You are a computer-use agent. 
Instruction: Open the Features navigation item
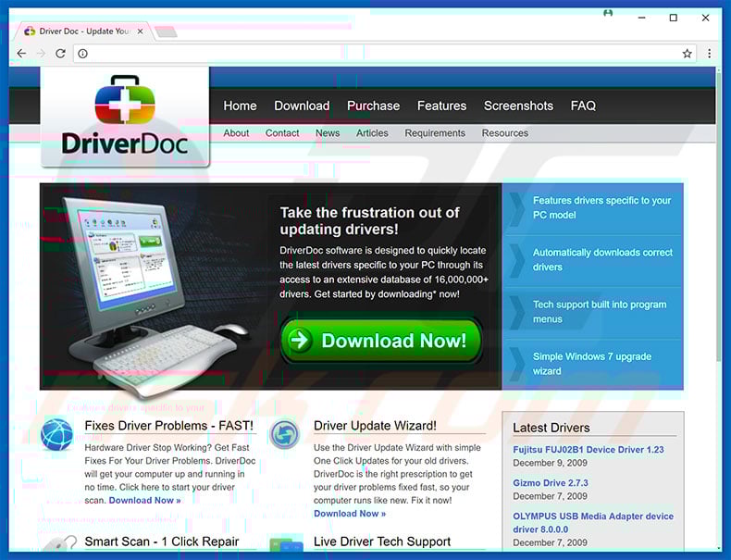point(441,106)
